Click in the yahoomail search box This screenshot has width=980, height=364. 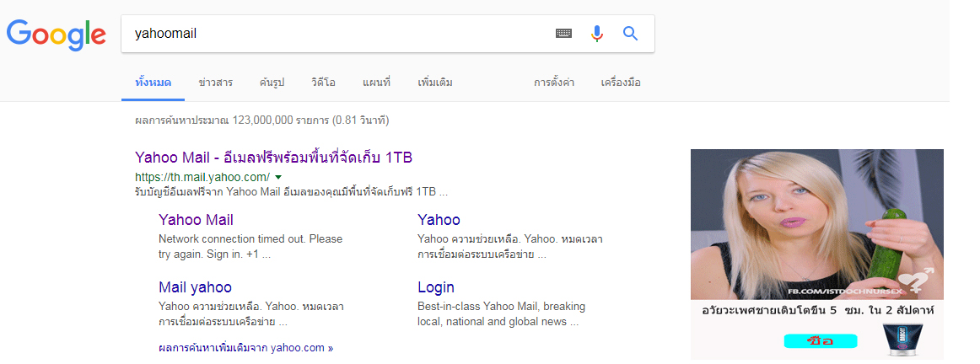[337, 34]
